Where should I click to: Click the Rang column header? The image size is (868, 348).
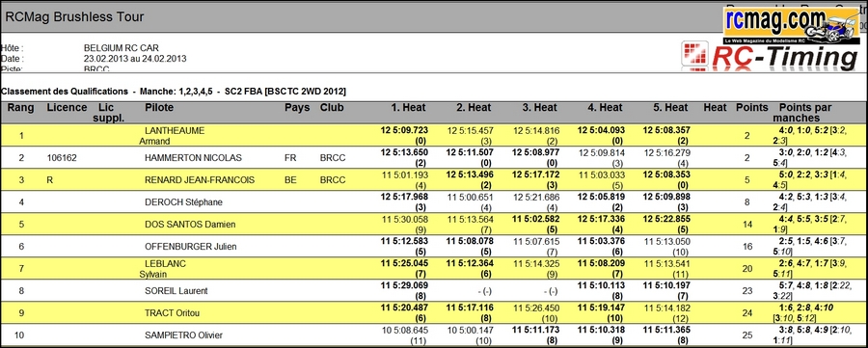(x=21, y=108)
